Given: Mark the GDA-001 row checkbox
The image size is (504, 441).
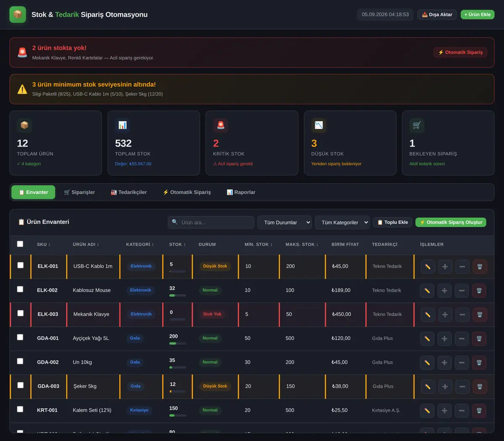Looking at the screenshot, I should pos(20,337).
